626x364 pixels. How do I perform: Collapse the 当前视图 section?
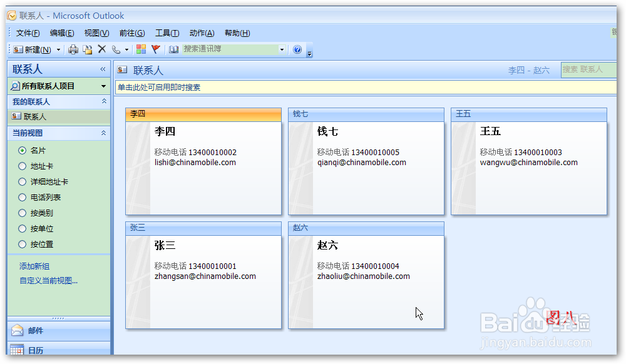click(x=103, y=133)
